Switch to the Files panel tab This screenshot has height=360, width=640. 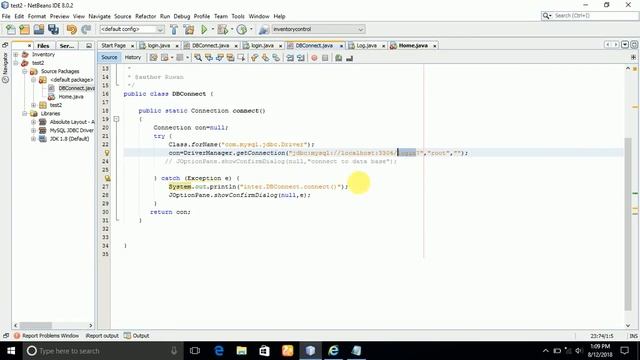coord(43,46)
